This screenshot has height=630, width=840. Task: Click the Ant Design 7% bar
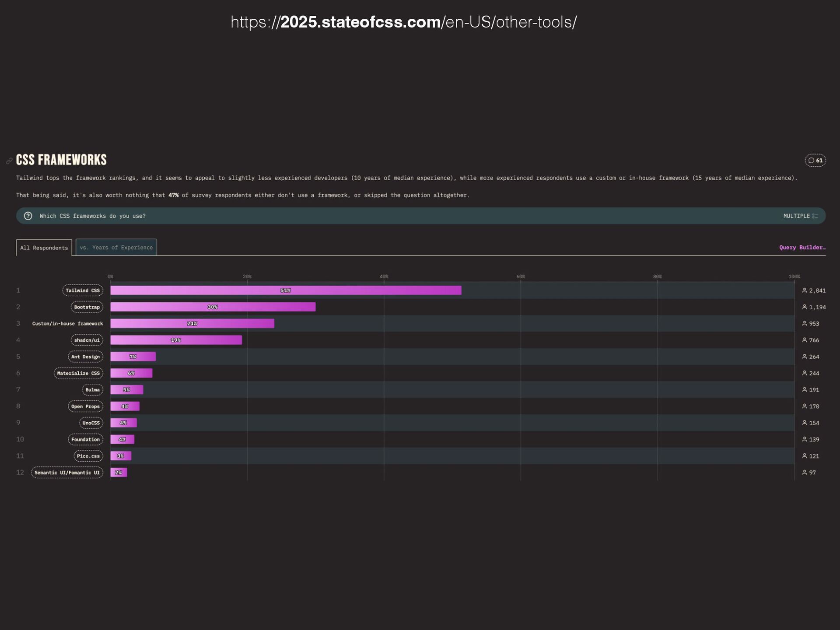point(133,357)
